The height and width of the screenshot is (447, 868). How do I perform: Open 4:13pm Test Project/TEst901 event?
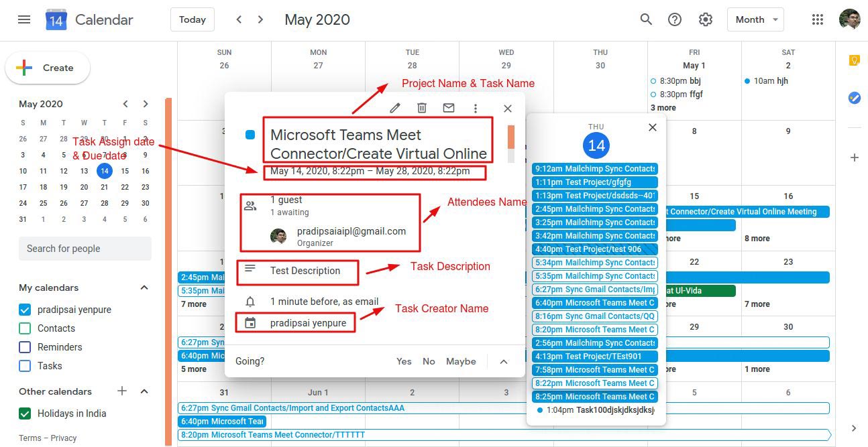click(595, 357)
